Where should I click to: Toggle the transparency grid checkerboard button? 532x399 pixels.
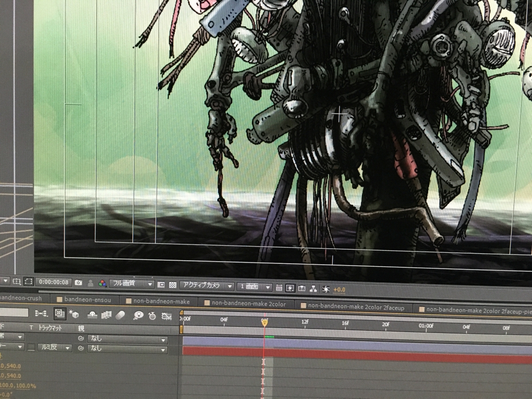(173, 285)
